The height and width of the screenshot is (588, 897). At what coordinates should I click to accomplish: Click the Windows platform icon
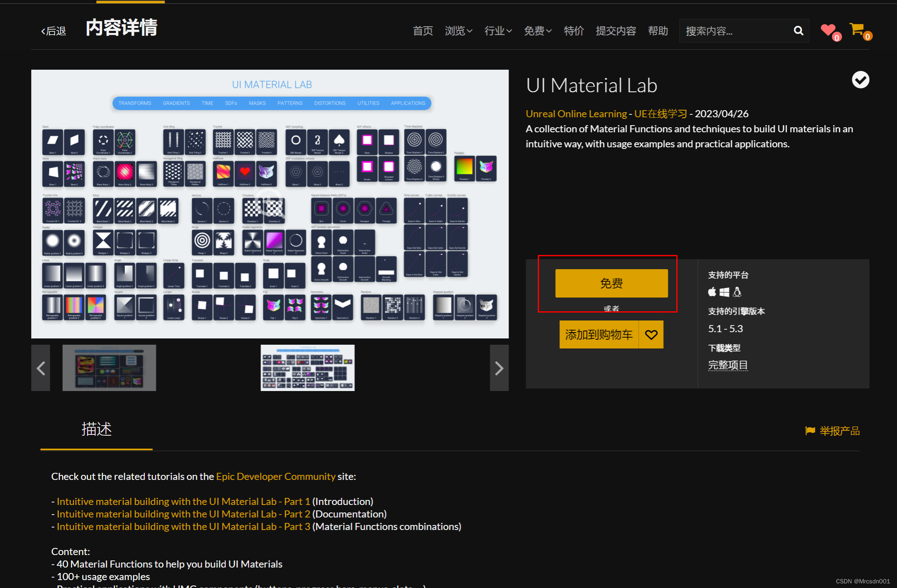coord(724,292)
